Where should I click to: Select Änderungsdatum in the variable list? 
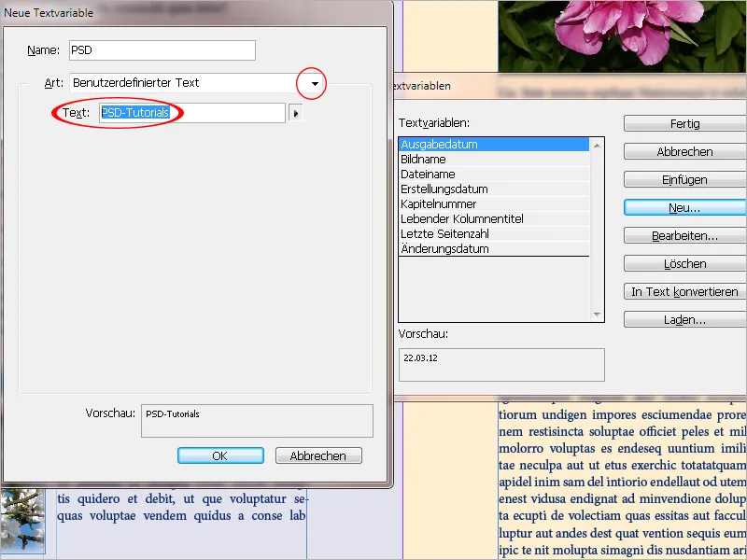(494, 248)
